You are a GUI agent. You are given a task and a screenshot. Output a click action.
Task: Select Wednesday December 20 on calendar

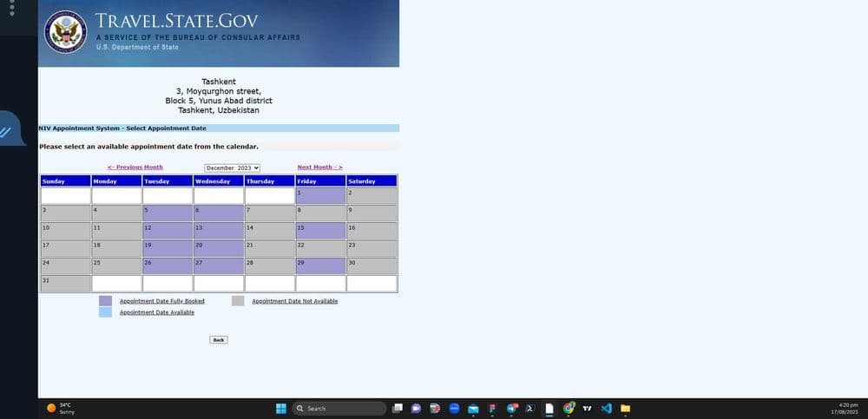coord(219,248)
